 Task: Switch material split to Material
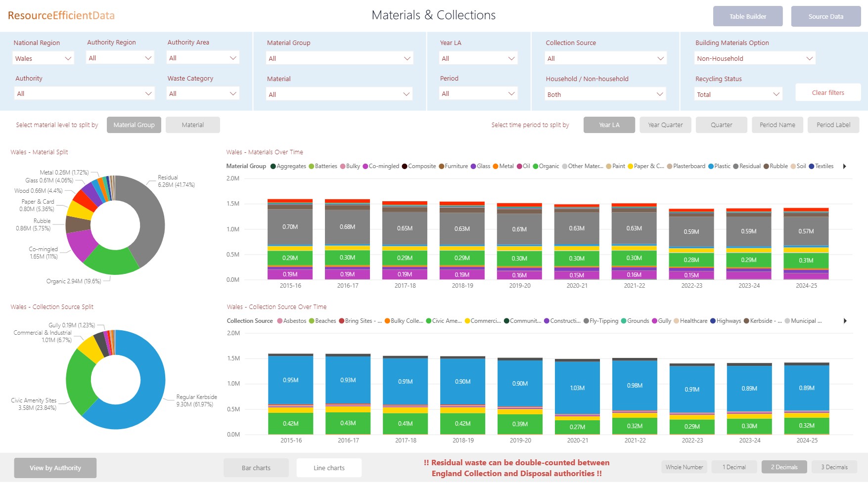point(192,125)
